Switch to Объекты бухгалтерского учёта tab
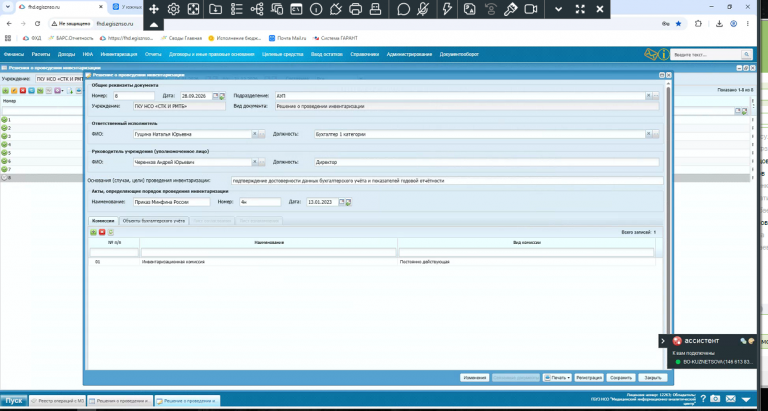 tap(154, 221)
